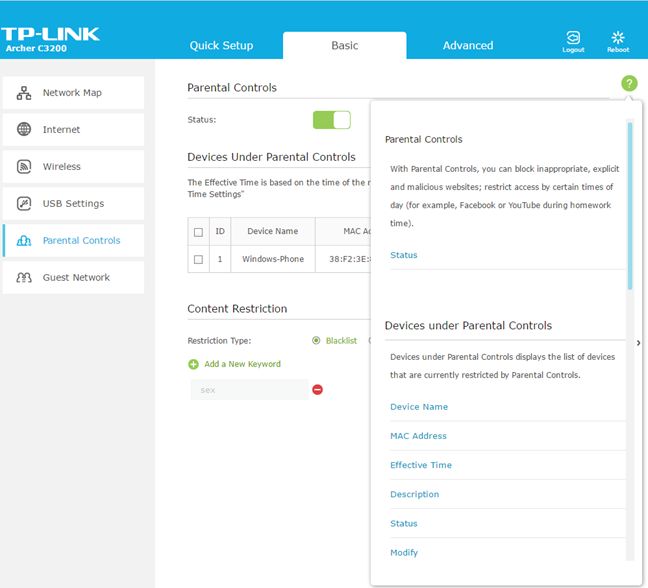Select the Blacklist radio button
The width and height of the screenshot is (648, 588).
(x=316, y=340)
